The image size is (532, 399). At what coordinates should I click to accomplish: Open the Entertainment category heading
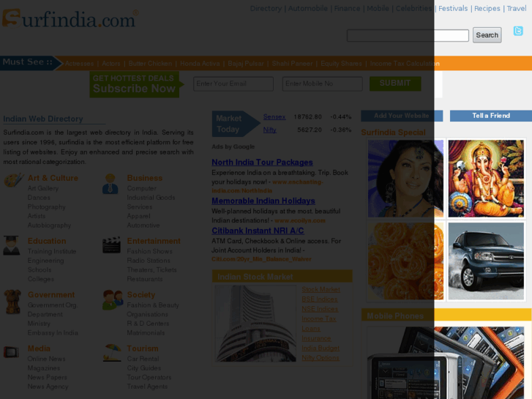click(x=154, y=241)
